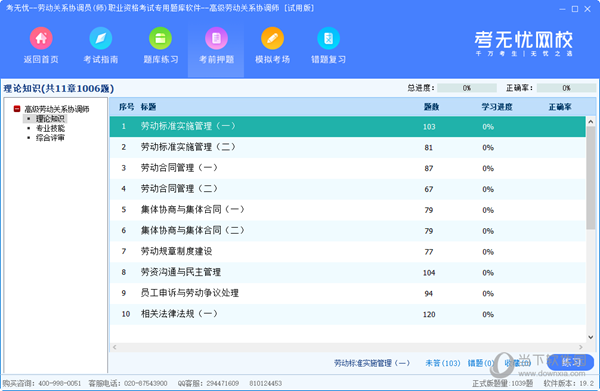Image resolution: width=600 pixels, height=391 pixels.
Task: Click vertical scrollbar up arrow
Action: tap(591, 122)
